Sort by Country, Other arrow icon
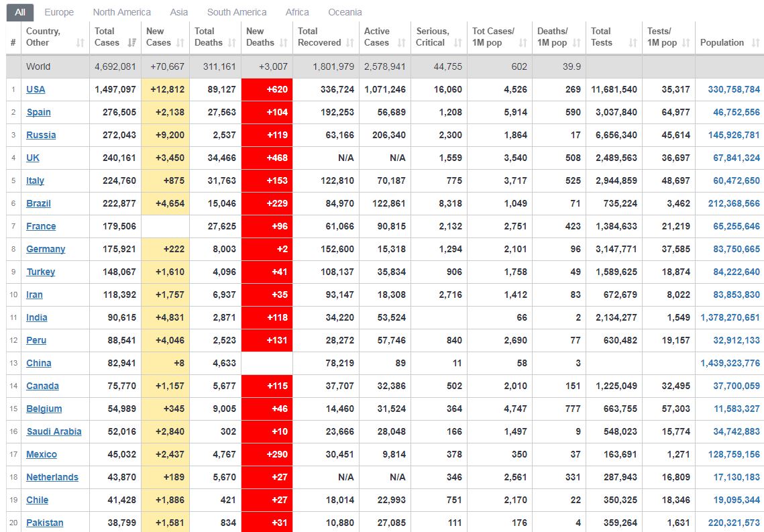This screenshot has width=764, height=532. [x=80, y=43]
